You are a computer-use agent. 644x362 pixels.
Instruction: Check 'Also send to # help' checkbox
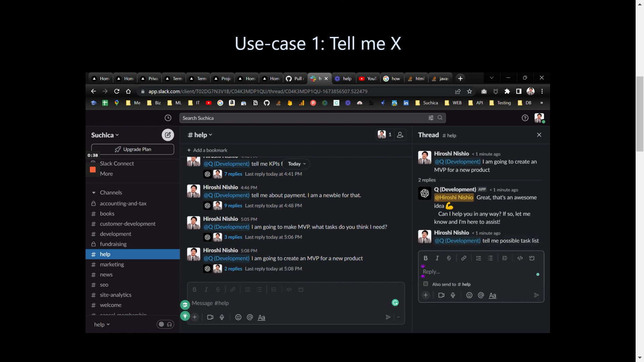point(426,284)
